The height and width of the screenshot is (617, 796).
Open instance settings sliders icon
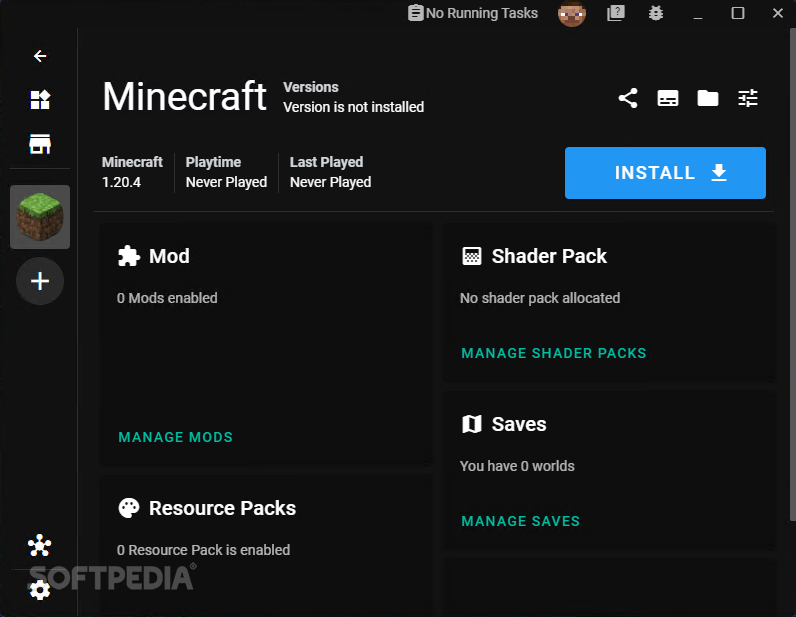click(748, 98)
